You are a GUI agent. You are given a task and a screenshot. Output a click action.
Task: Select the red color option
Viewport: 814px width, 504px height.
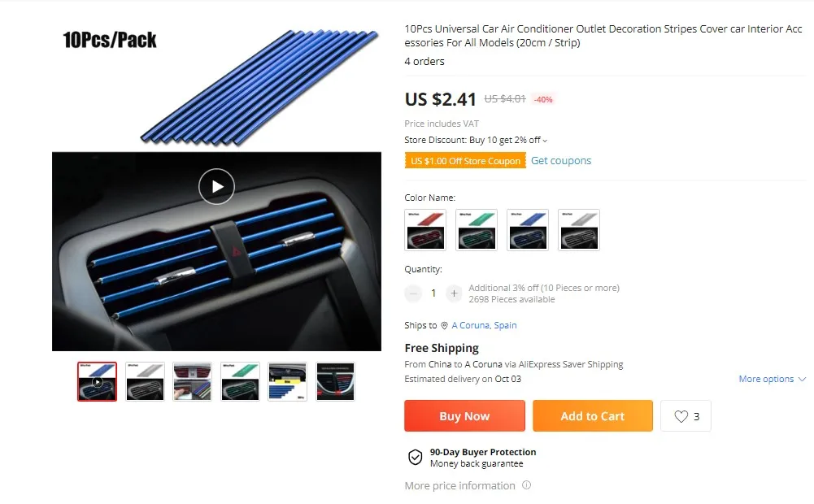pos(425,230)
